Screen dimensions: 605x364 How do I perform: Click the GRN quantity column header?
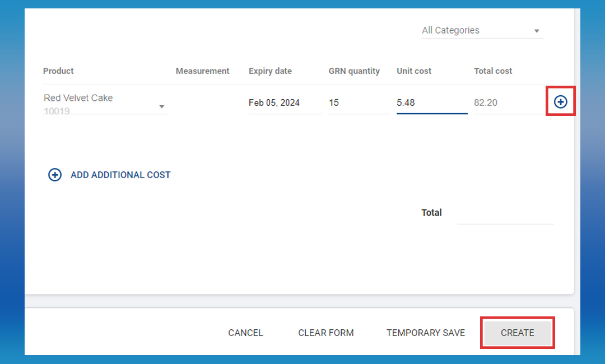pyautogui.click(x=354, y=71)
